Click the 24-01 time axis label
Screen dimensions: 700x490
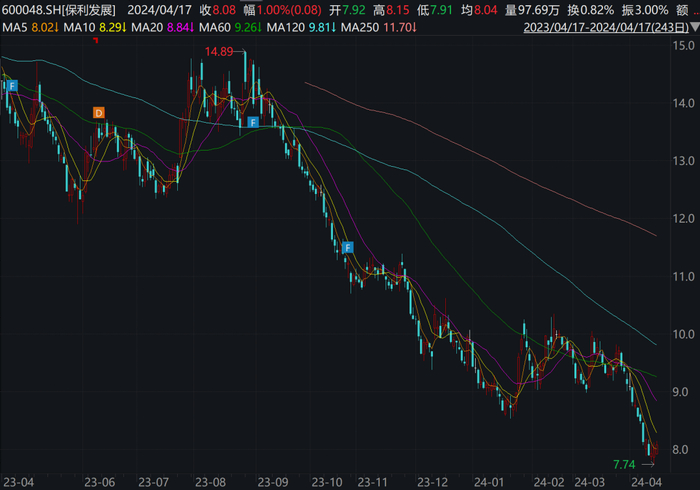[489, 482]
